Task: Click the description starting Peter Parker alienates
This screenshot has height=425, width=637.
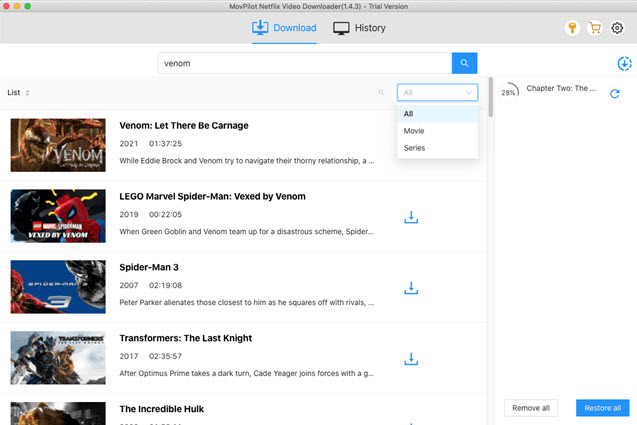Action: (x=247, y=302)
